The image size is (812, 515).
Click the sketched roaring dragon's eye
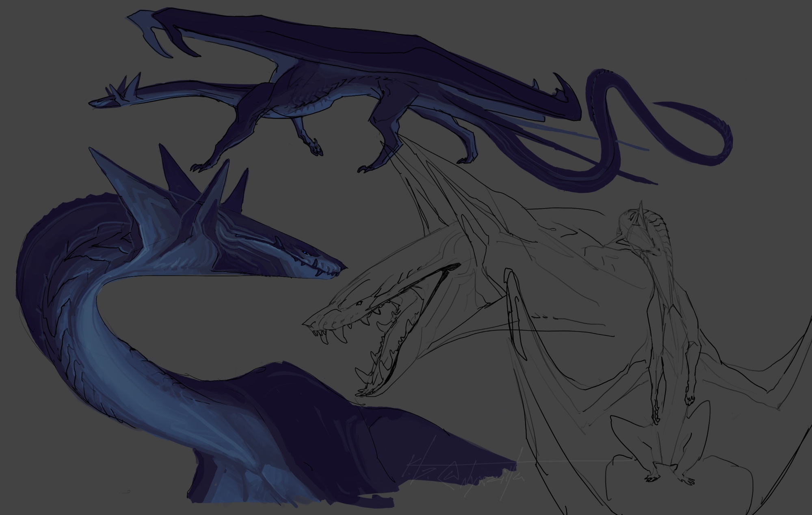point(359,303)
